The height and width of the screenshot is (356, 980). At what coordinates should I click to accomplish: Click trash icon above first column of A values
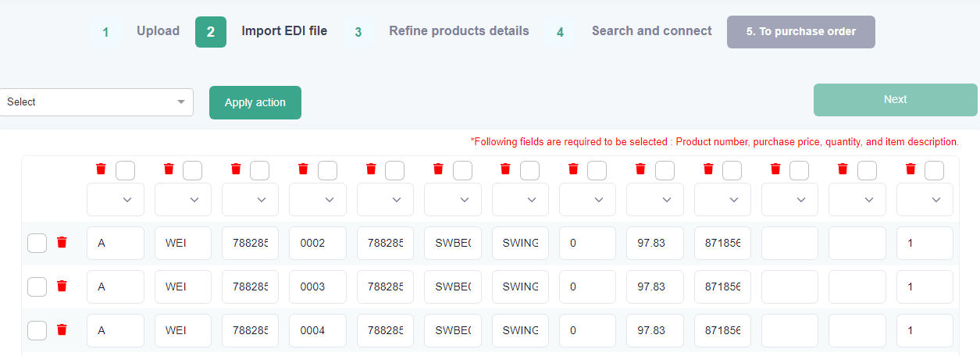coord(101,169)
